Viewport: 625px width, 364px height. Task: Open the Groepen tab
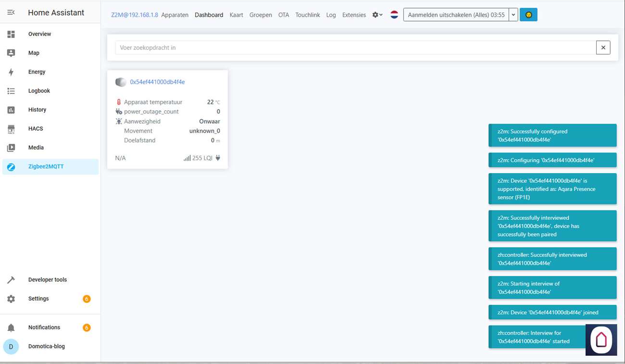(x=261, y=15)
